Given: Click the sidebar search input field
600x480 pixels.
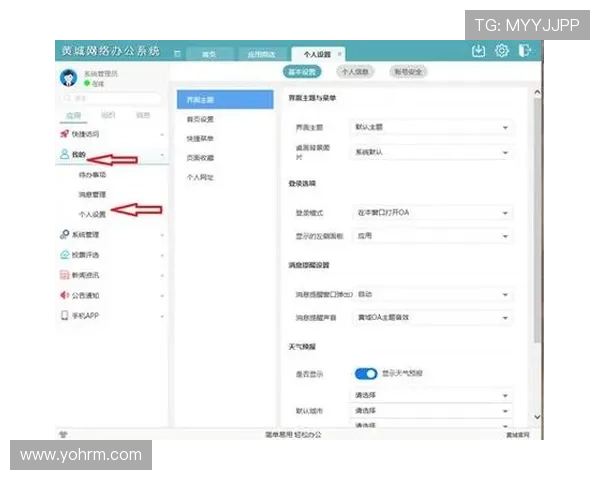Looking at the screenshot, I should coord(111,98).
